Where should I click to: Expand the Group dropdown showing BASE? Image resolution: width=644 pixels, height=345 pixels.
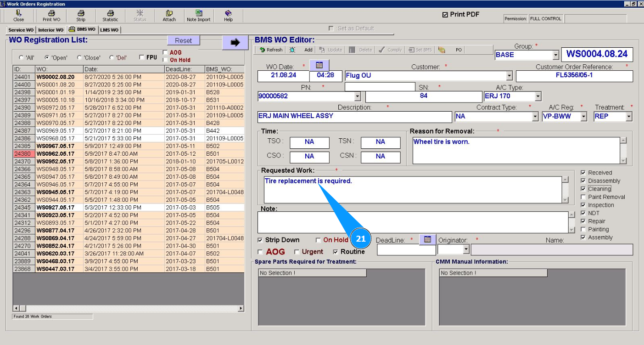555,55
